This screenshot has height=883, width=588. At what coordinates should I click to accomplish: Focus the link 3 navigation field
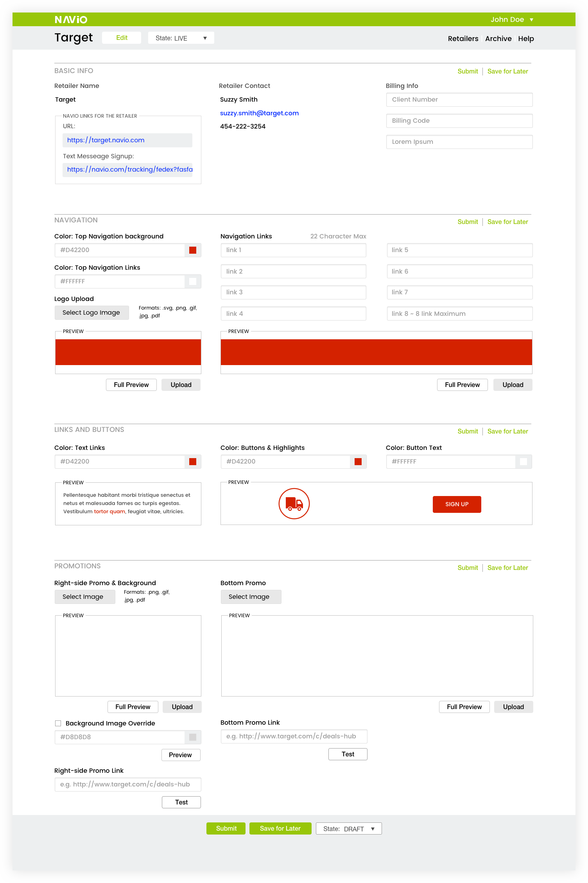coord(293,292)
